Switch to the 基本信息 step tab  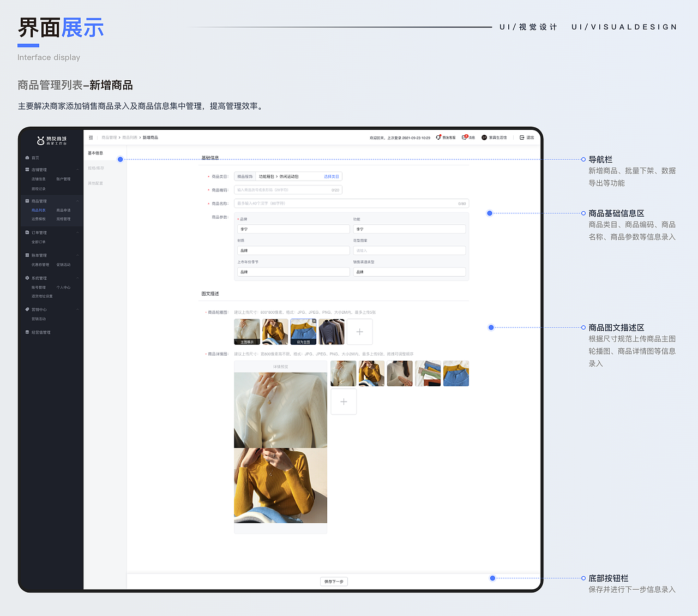(95, 153)
